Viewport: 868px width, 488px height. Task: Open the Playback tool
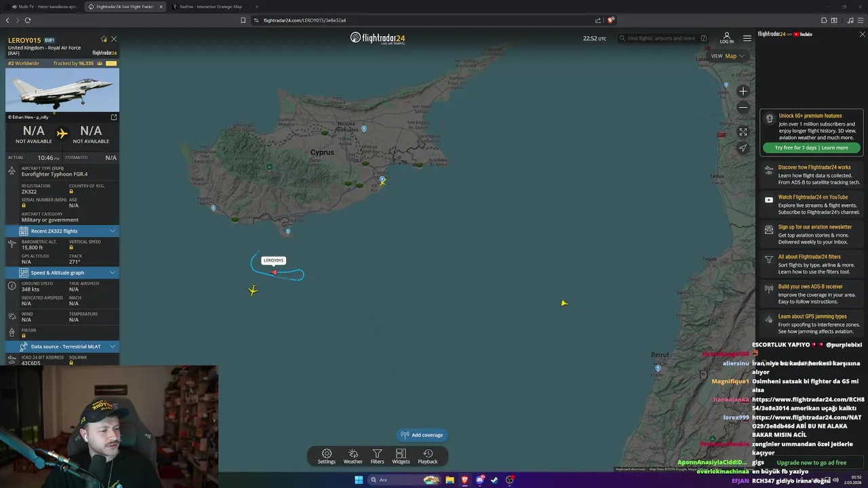428,456
